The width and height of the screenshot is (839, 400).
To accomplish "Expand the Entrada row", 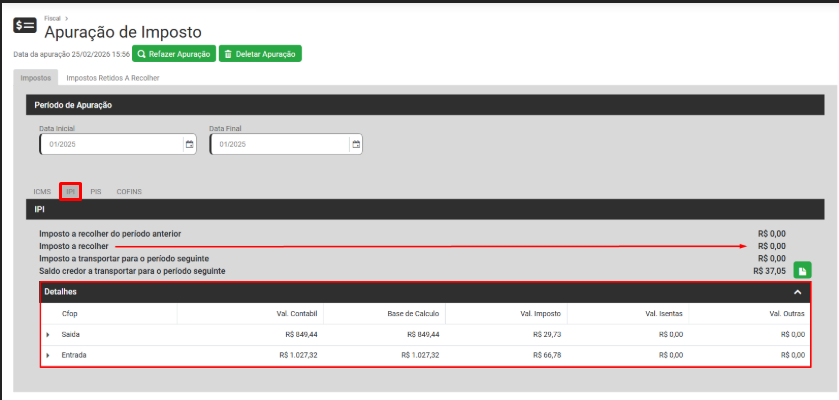I will [47, 355].
